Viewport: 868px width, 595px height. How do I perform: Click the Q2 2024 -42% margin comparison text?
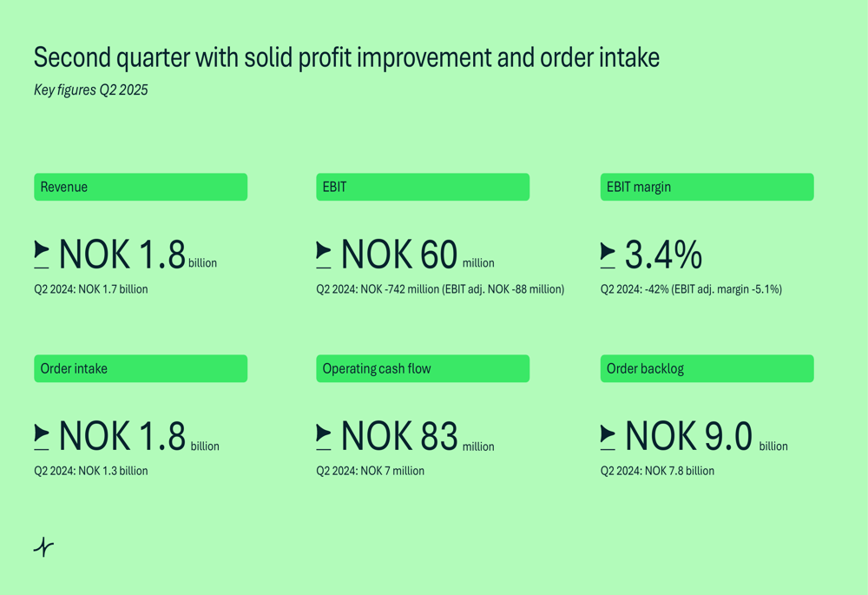692,289
